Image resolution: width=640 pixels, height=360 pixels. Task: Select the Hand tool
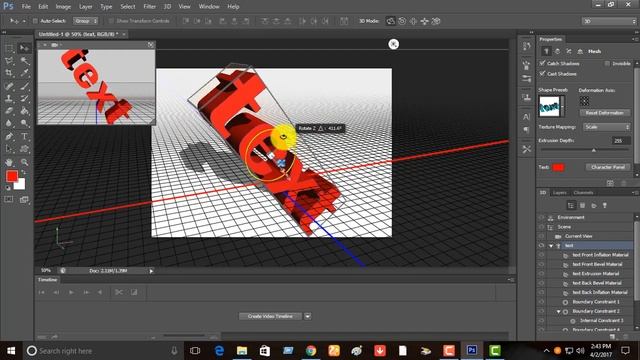pyautogui.click(x=9, y=162)
